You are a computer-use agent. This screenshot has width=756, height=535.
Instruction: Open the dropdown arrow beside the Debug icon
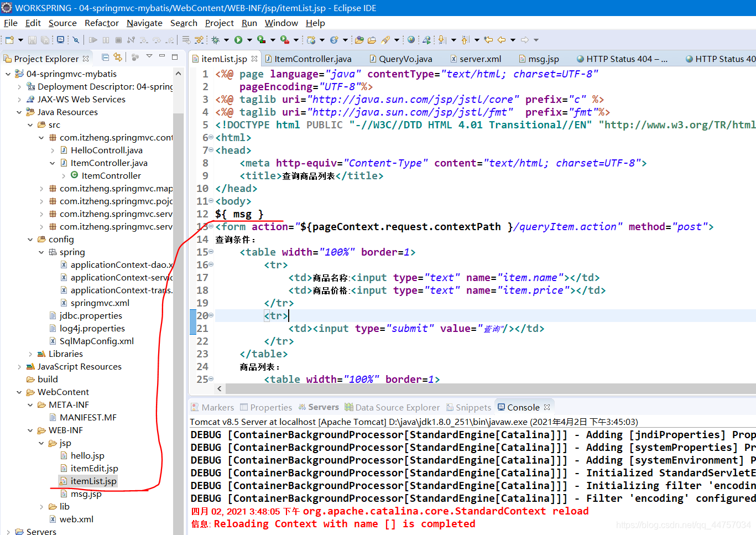(226, 40)
